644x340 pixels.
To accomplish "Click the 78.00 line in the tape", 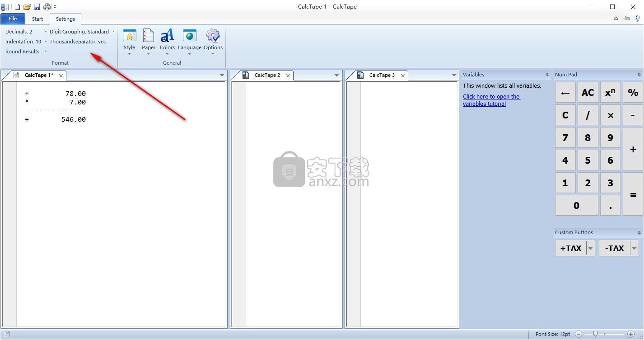I will (55, 94).
